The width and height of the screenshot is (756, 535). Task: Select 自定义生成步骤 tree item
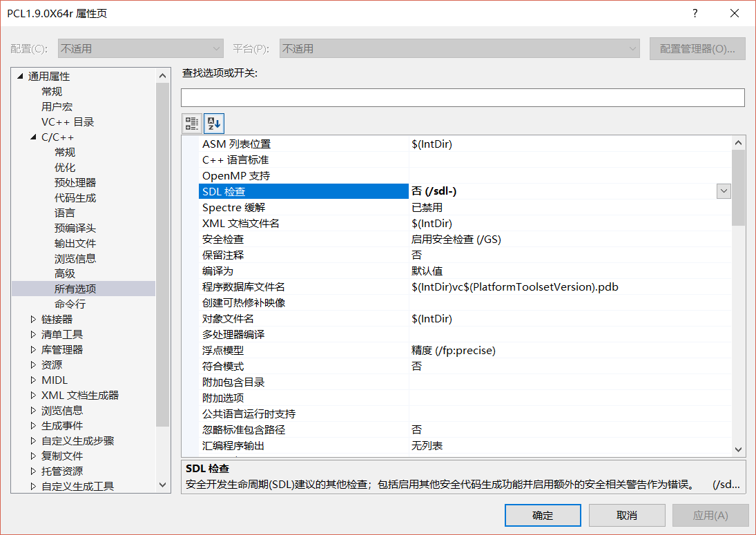[77, 440]
